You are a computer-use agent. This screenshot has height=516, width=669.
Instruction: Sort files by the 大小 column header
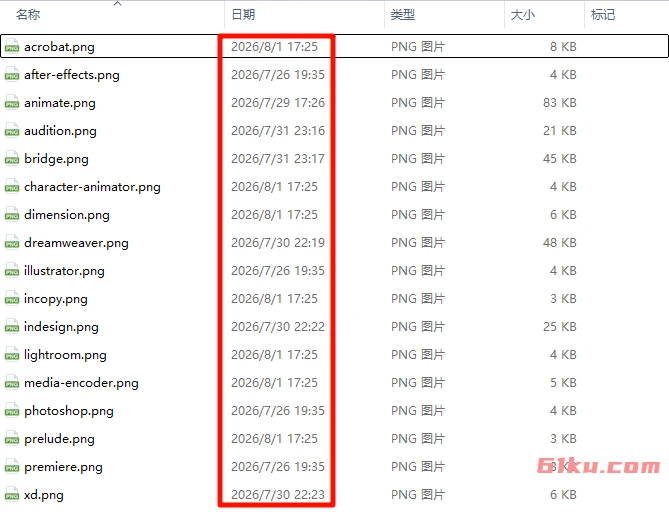pyautogui.click(x=523, y=15)
